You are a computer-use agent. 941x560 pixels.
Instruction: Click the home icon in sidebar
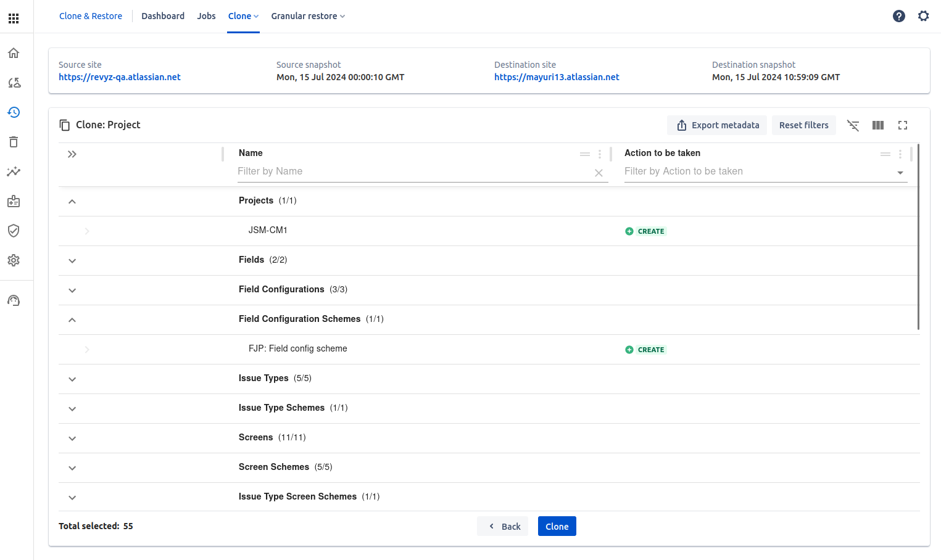(14, 53)
